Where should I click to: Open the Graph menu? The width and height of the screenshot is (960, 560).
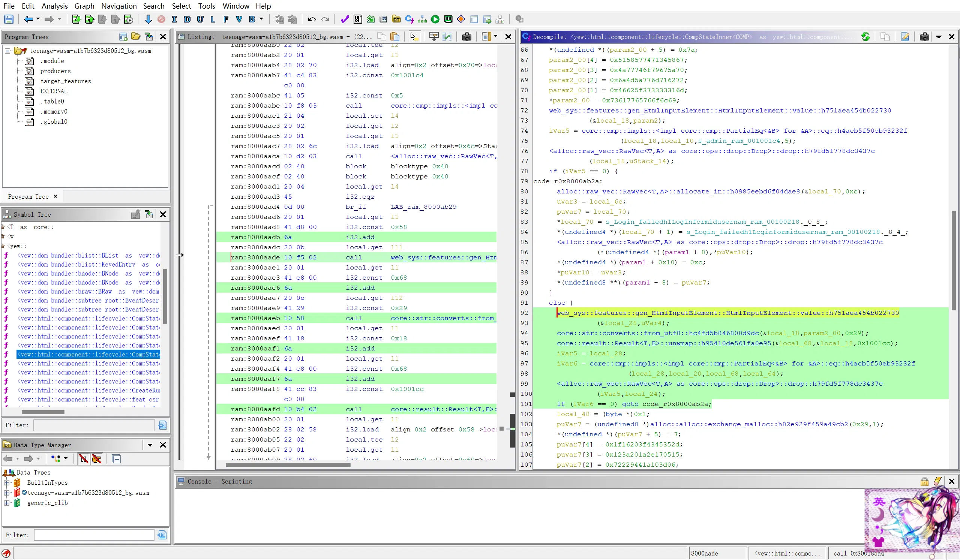coord(84,6)
